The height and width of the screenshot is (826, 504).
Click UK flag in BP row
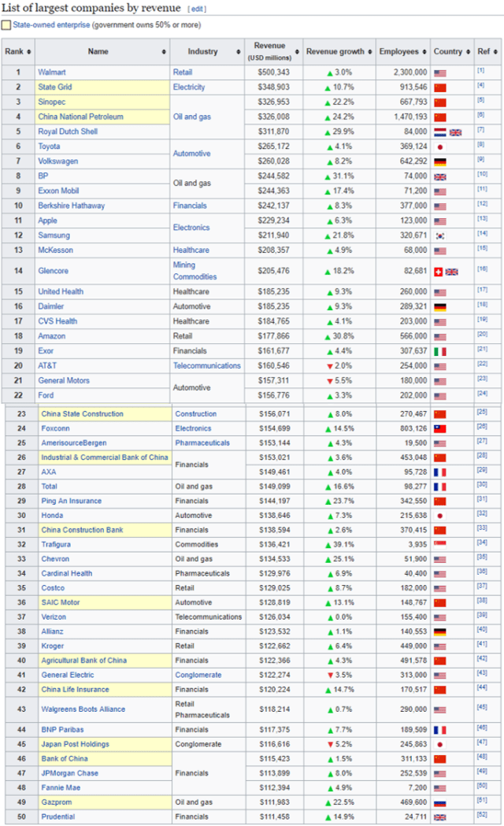click(x=439, y=177)
